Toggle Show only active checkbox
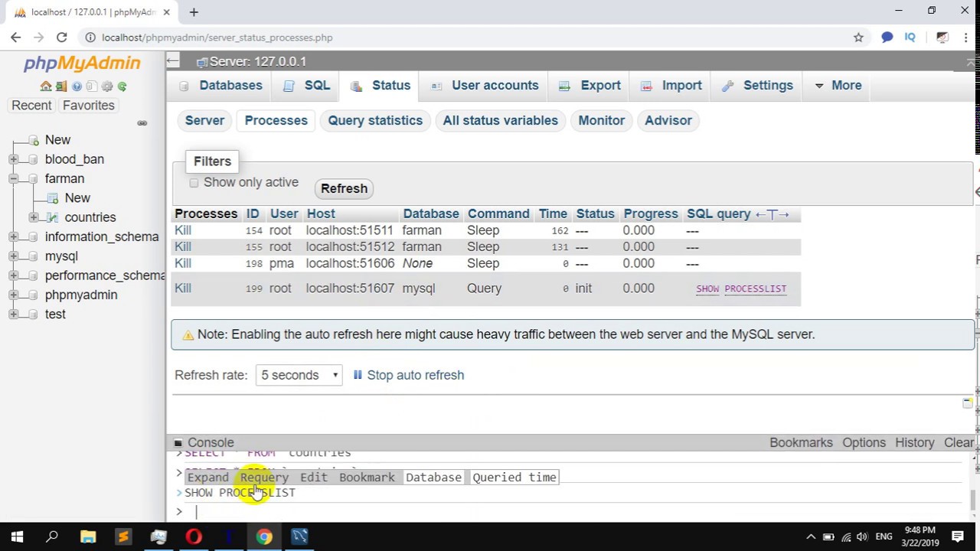 pyautogui.click(x=194, y=183)
